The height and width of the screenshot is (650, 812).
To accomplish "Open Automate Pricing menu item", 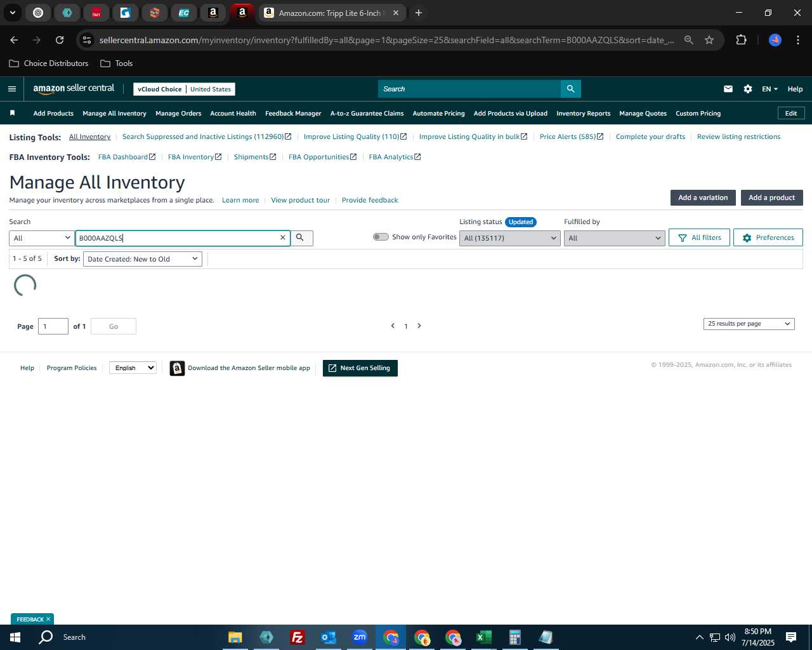I will coord(438,114).
